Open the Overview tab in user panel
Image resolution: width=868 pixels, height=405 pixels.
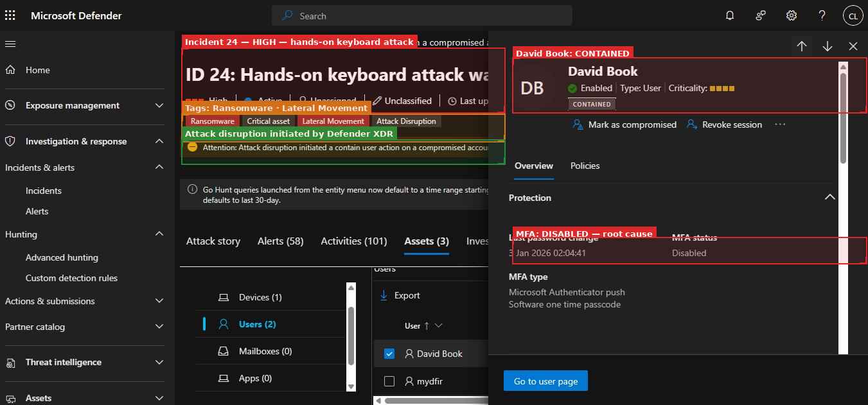click(534, 166)
